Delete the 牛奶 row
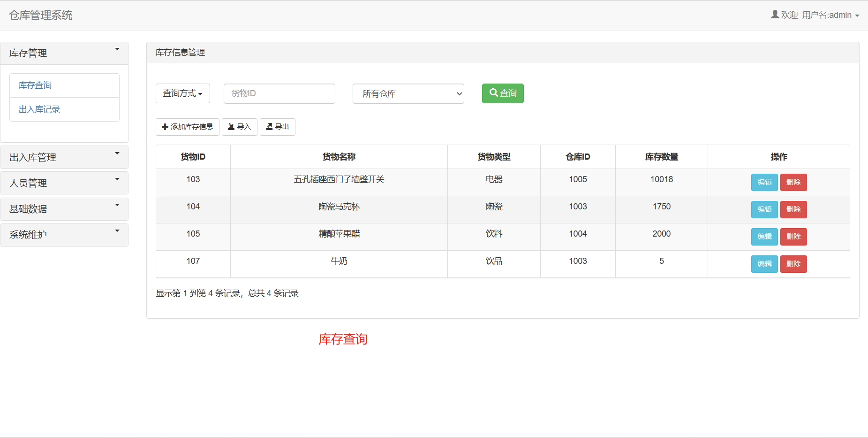 click(793, 264)
